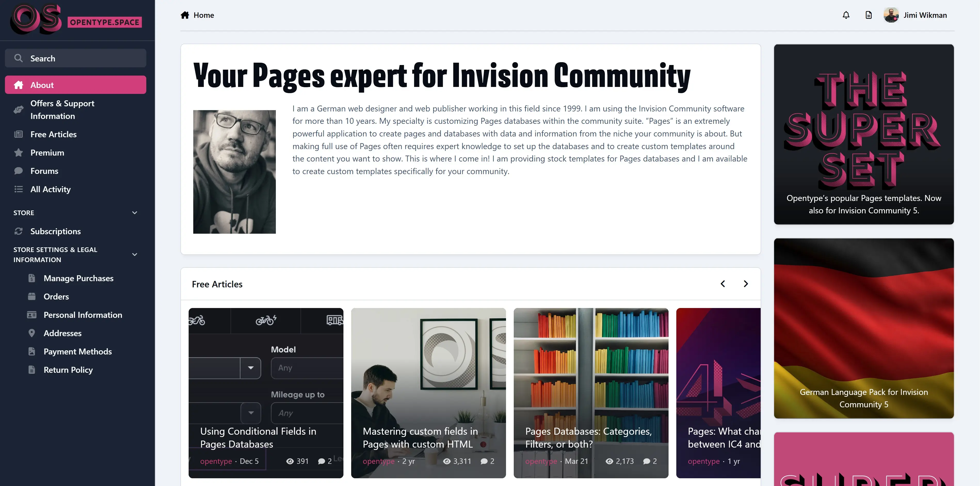The image size is (980, 486).
Task: Open the document icon in header
Action: click(869, 15)
